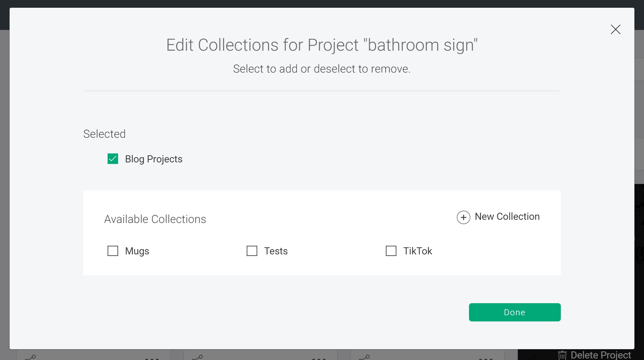Close the Edit Collections dialog
Image resolution: width=644 pixels, height=360 pixels.
615,29
